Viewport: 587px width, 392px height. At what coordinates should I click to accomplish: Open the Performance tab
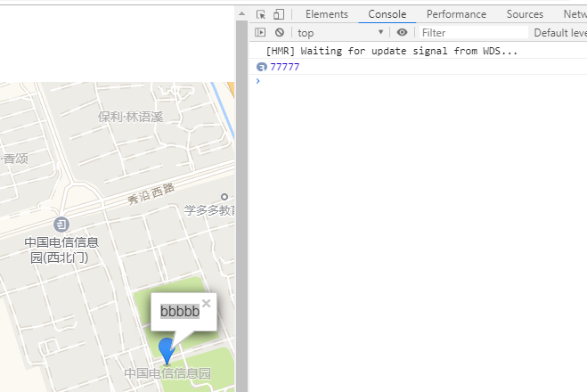tap(456, 14)
